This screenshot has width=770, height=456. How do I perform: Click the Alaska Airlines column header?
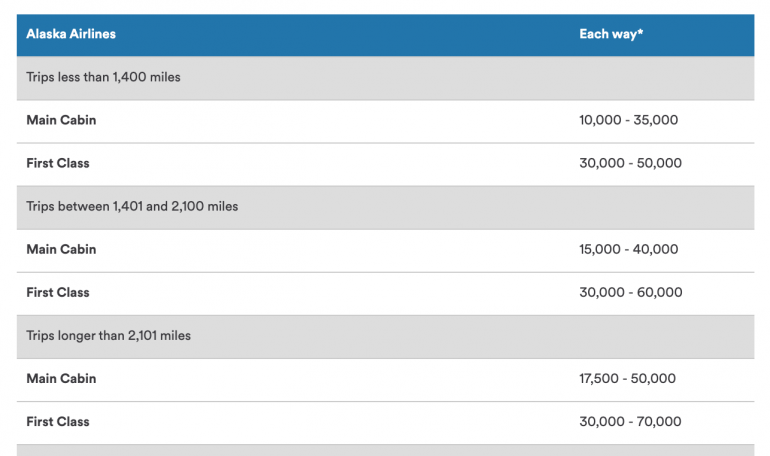click(x=71, y=34)
